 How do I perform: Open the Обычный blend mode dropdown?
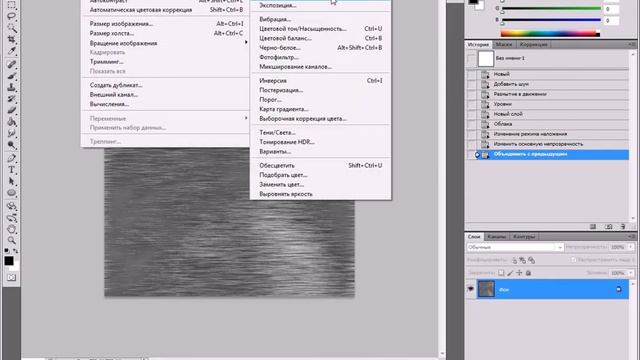(515, 247)
